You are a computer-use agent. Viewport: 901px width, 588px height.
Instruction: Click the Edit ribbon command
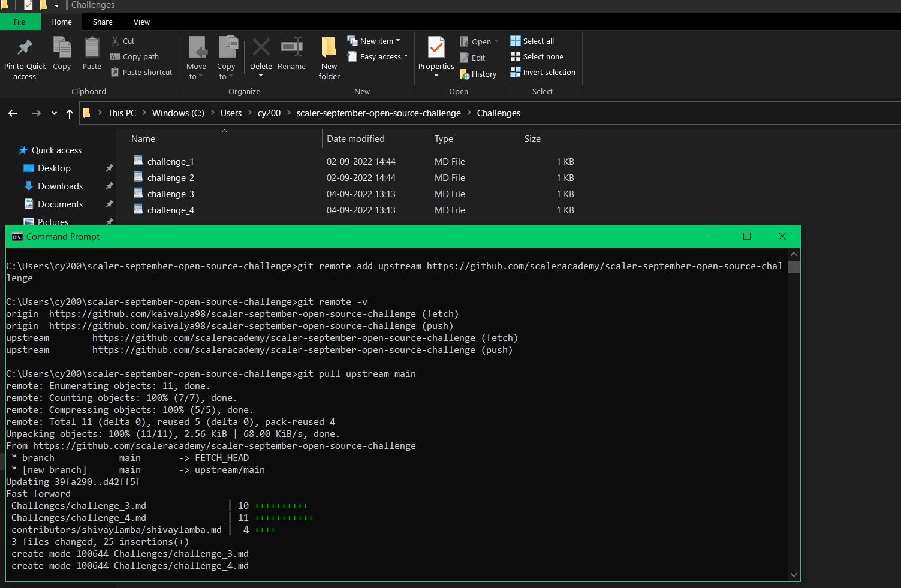[472, 58]
